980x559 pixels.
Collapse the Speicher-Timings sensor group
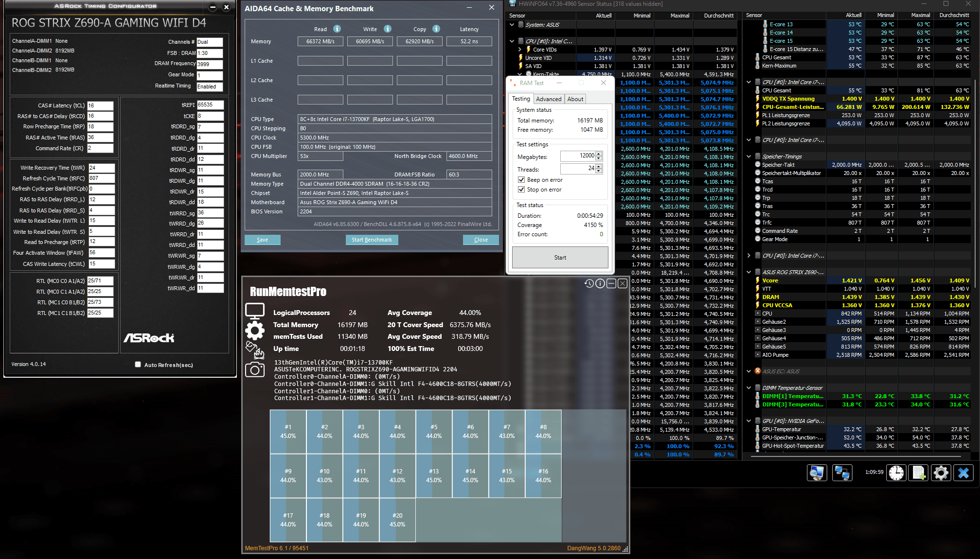coord(749,157)
